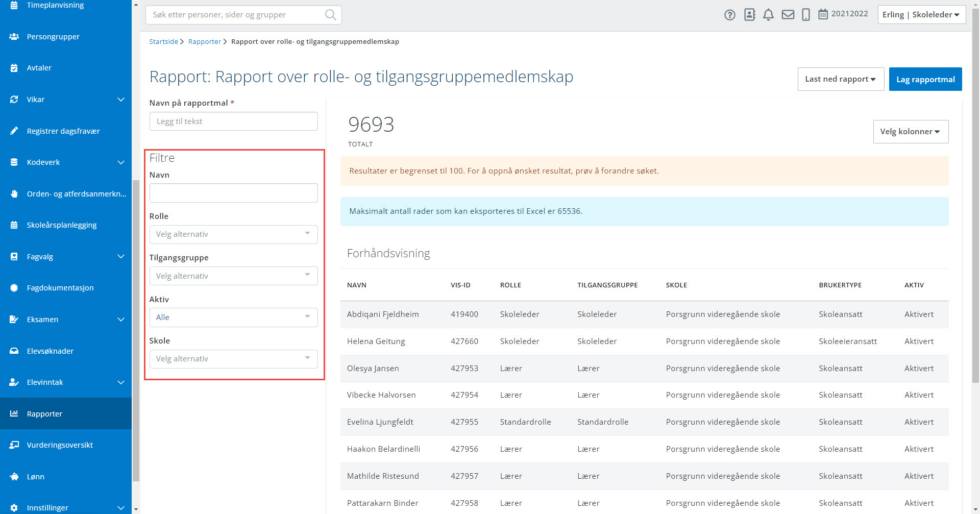Expand the Vikar menu chevron
This screenshot has height=514, width=980.
pos(121,100)
